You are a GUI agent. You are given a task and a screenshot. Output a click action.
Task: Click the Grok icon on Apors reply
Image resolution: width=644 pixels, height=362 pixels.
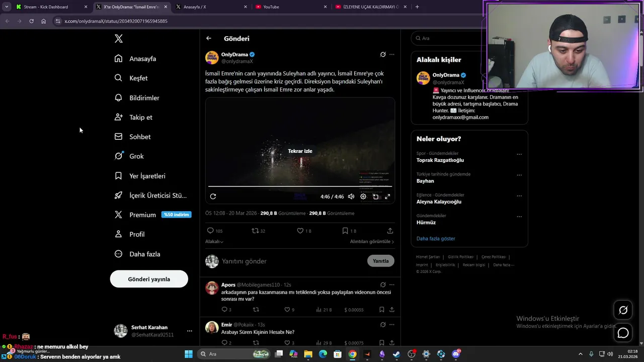[x=383, y=285]
